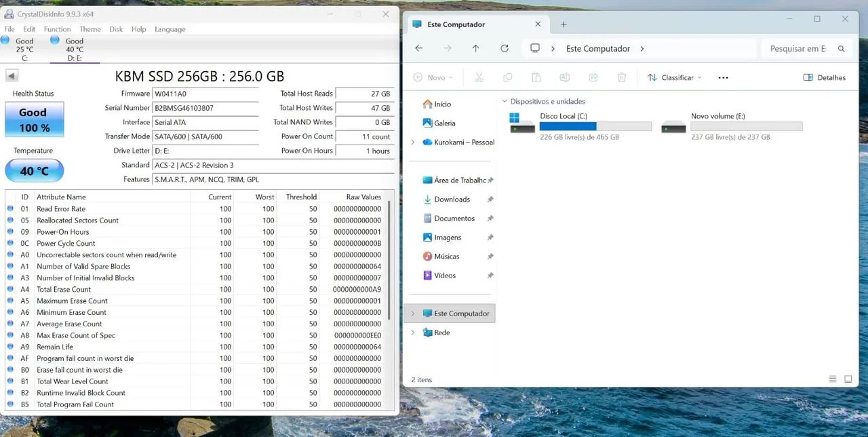Click the Delete trash icon
This screenshot has height=437, width=868.
(x=621, y=77)
